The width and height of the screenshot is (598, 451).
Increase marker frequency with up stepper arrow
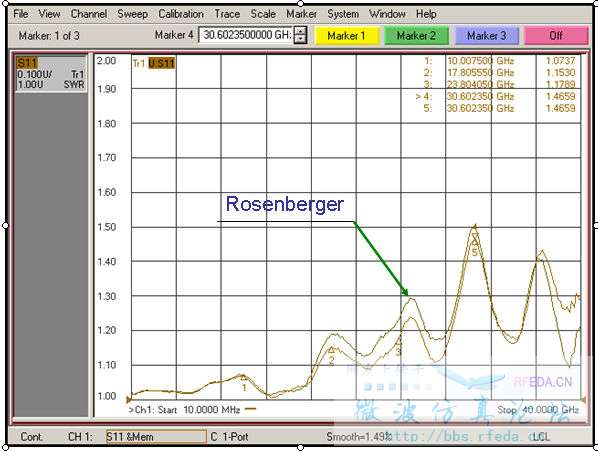pyautogui.click(x=301, y=31)
